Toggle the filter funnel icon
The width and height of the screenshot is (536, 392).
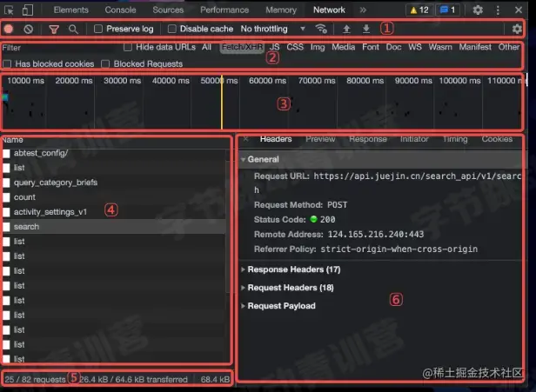pyautogui.click(x=54, y=30)
